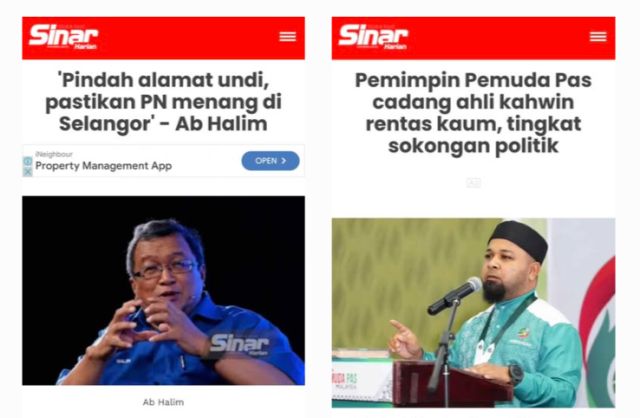Click the chevron arrow inside OPEN button
640x418 pixels.
tap(284, 161)
